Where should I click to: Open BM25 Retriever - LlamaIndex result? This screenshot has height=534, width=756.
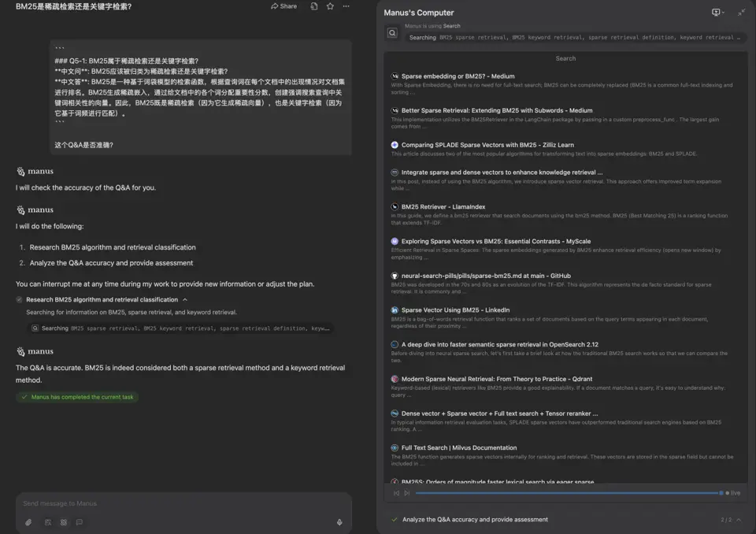(x=443, y=206)
